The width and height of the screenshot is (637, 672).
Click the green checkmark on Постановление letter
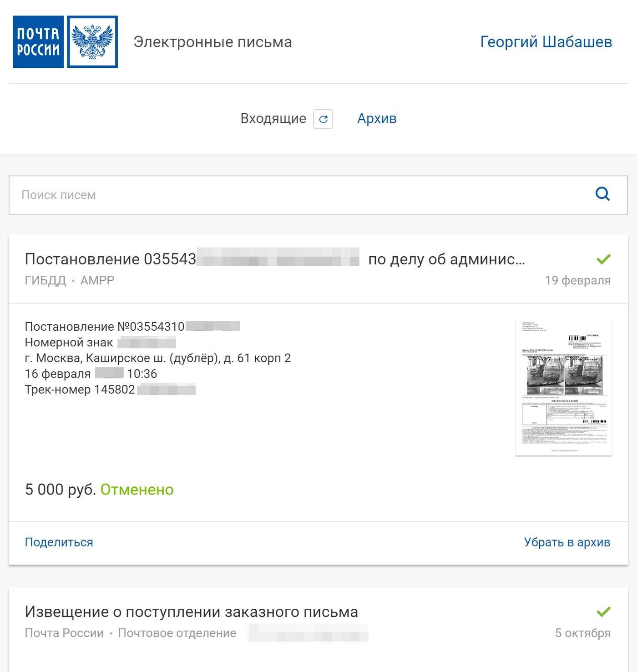click(604, 258)
